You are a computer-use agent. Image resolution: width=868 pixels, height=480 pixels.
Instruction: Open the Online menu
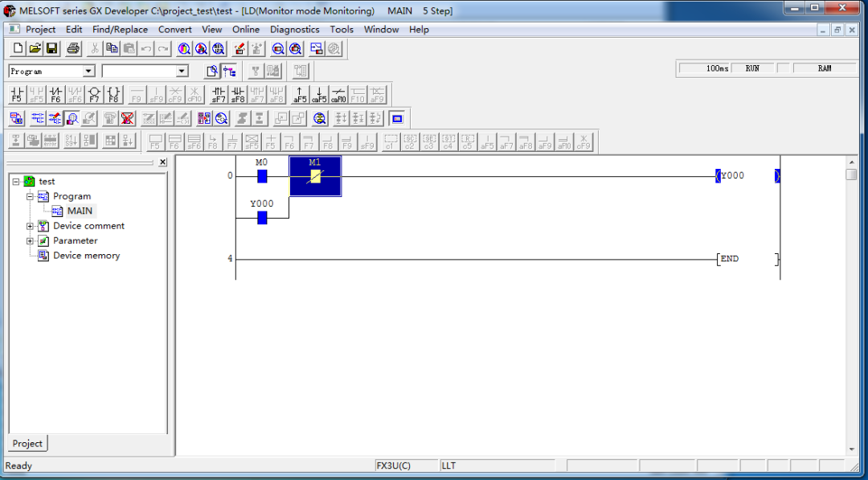[246, 30]
